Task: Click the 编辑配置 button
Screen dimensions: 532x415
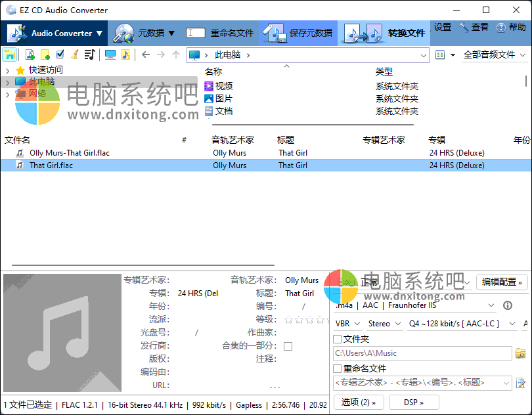Action: pos(502,282)
